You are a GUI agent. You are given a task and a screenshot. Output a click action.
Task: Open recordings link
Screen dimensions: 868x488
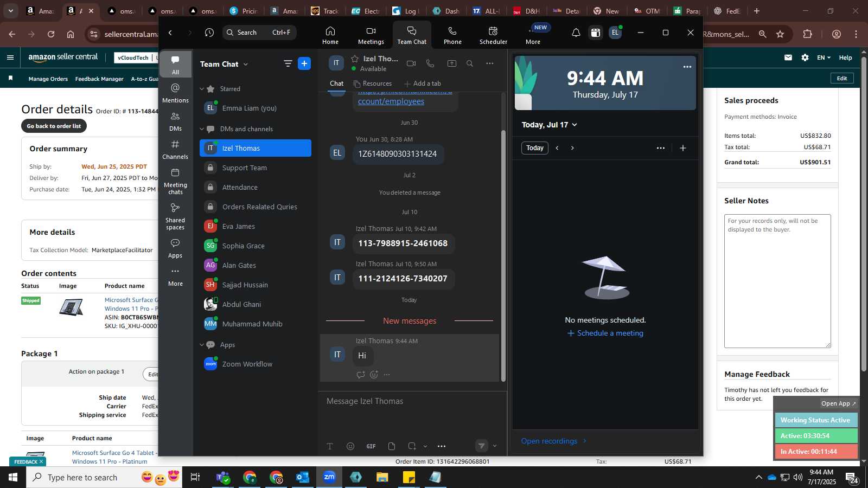(x=553, y=441)
